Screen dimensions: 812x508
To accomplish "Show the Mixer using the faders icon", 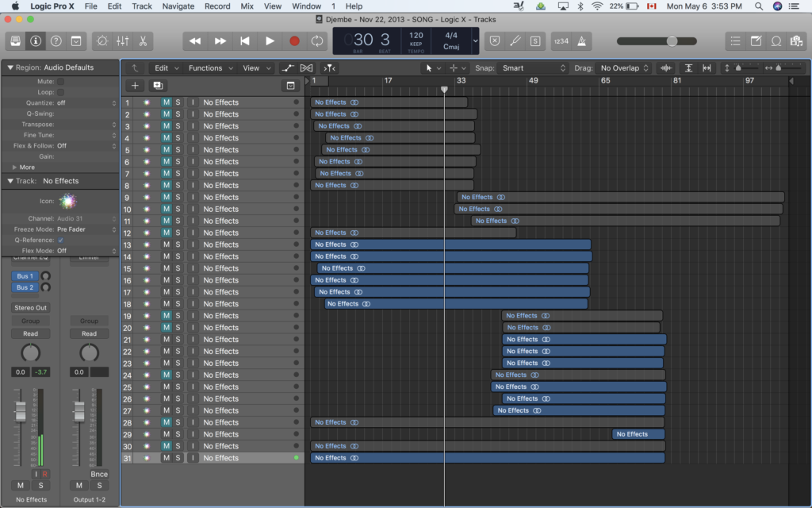I will point(123,40).
